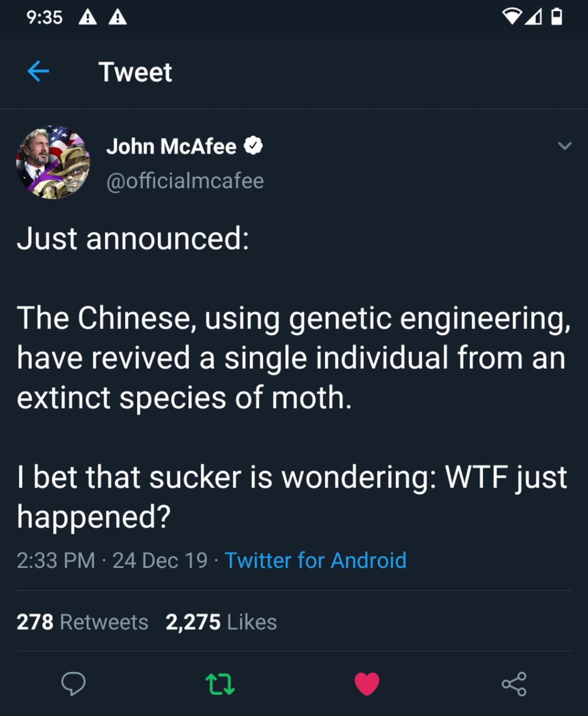The height and width of the screenshot is (716, 588).
Task: Tap the Tweet header title
Action: 135,72
